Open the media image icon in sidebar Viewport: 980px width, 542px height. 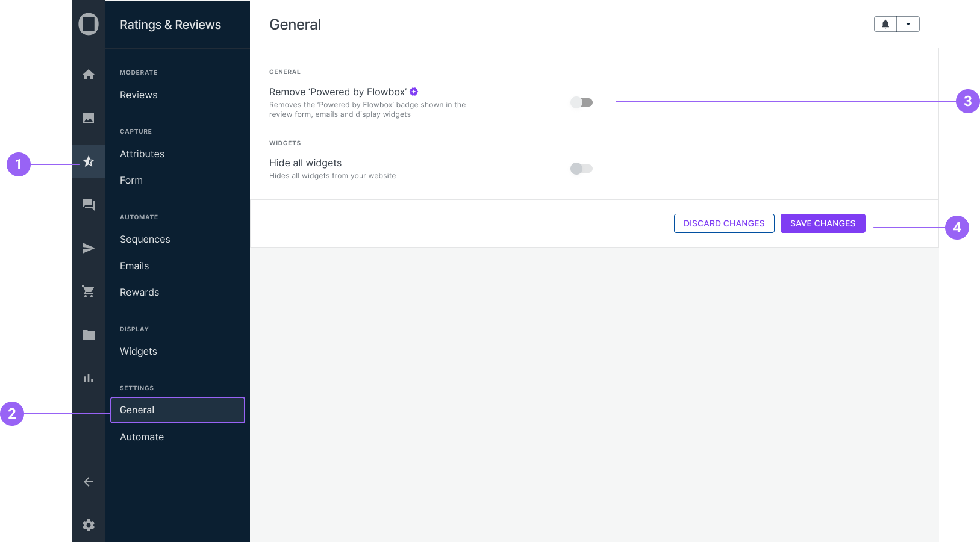89,118
